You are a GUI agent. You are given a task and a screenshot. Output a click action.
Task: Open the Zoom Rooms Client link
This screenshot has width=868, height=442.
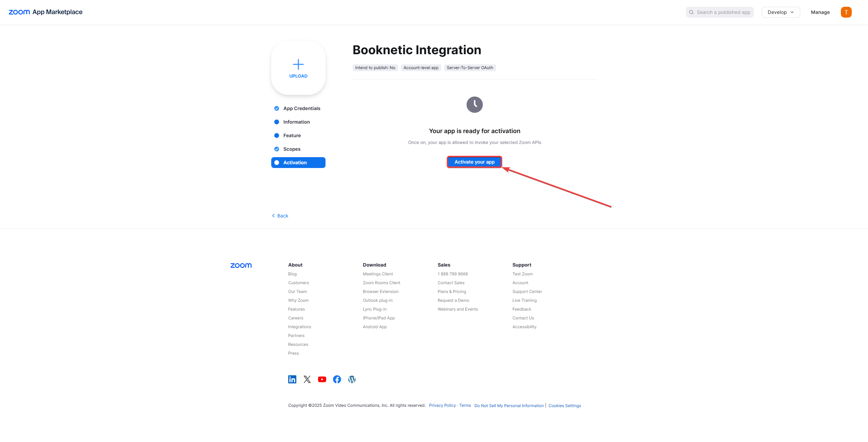[381, 283]
